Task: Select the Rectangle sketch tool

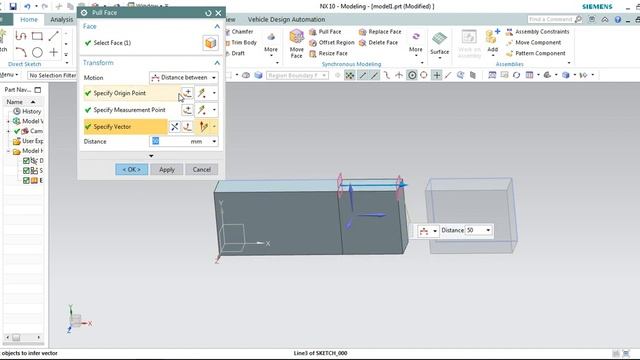Action: point(37,36)
